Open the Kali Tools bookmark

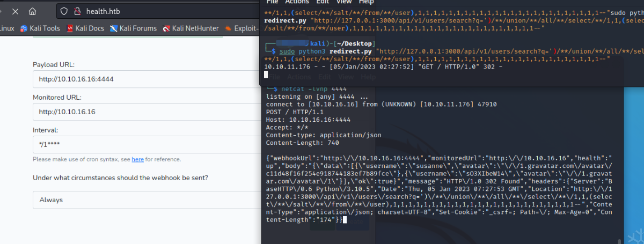pos(40,28)
